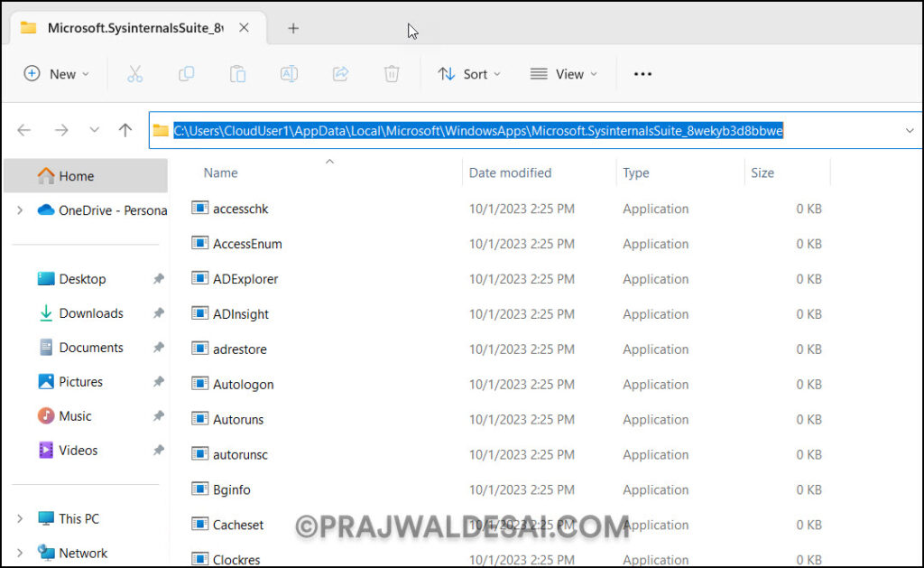Open Desktop in navigation pane

point(82,278)
